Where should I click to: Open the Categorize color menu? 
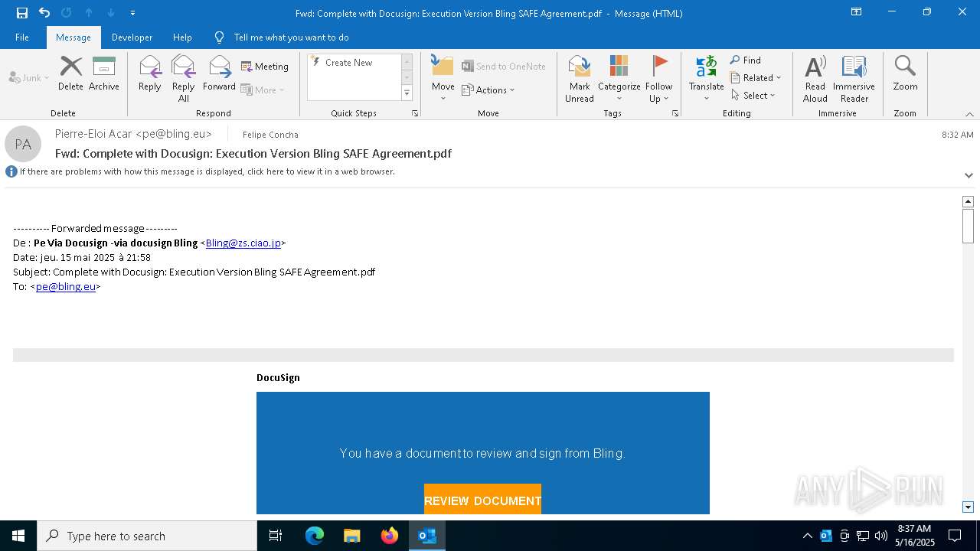coord(619,78)
